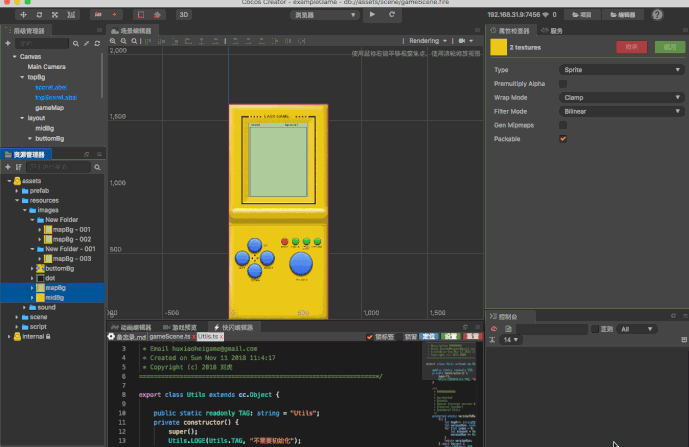Toggle the console regex checkbox

point(595,329)
